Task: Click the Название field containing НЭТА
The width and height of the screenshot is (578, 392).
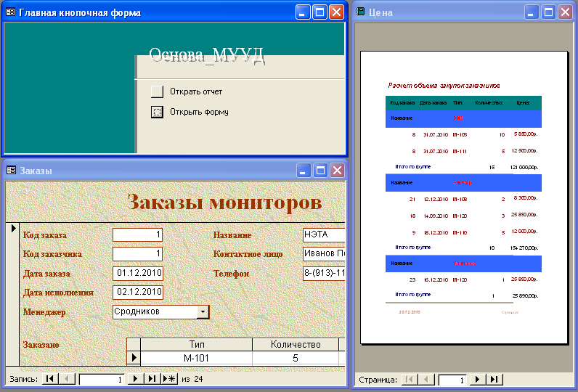Action: click(324, 234)
